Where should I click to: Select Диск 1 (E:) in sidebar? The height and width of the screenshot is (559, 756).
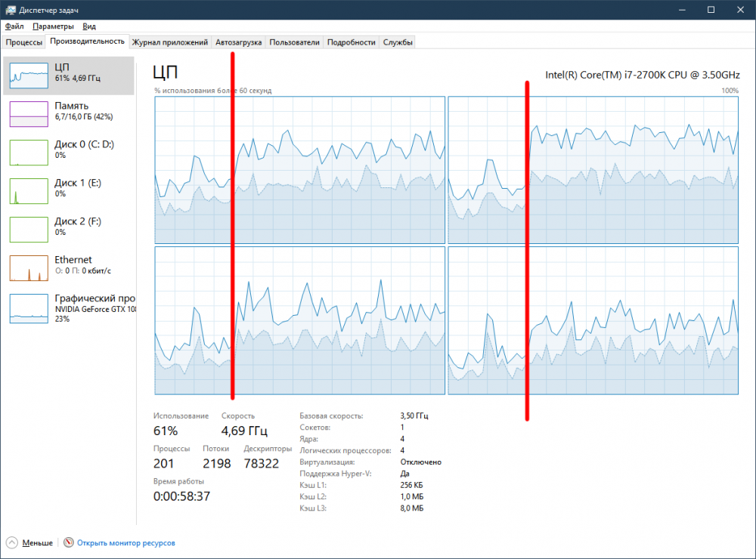tap(69, 191)
